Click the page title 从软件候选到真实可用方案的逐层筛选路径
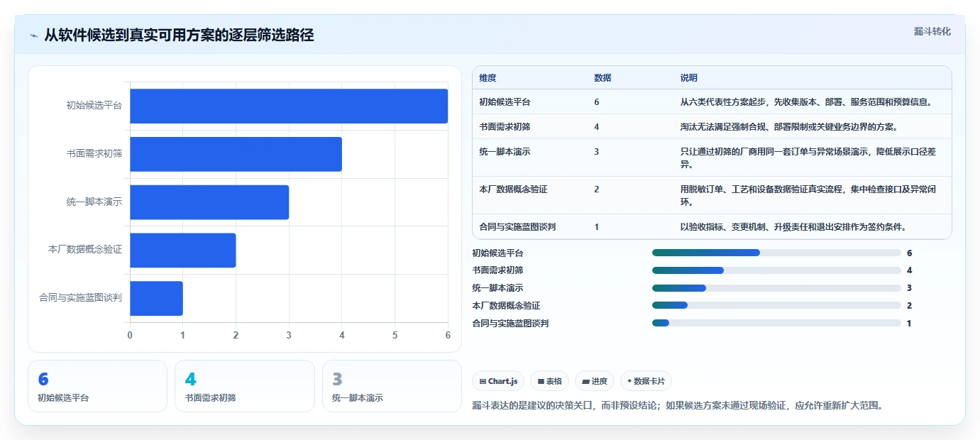The width and height of the screenshot is (980, 440). click(179, 35)
